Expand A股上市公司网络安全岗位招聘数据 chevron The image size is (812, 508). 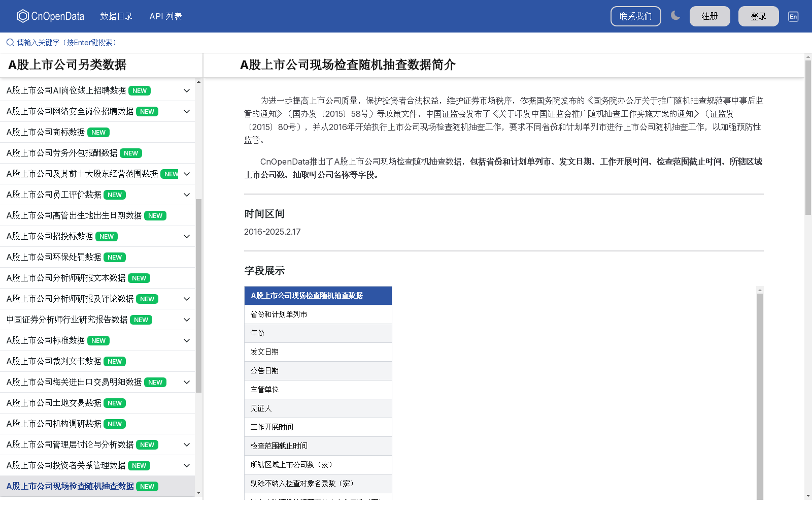[x=187, y=111]
